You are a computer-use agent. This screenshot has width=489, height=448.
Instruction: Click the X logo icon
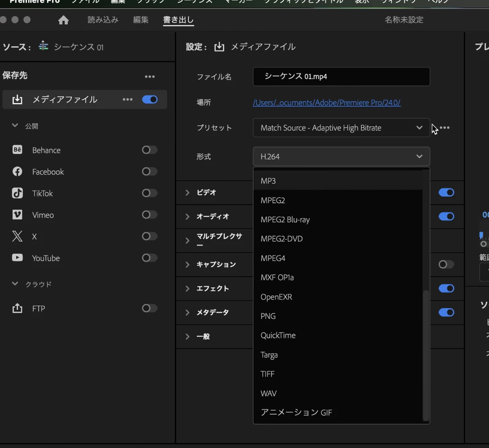coord(18,236)
